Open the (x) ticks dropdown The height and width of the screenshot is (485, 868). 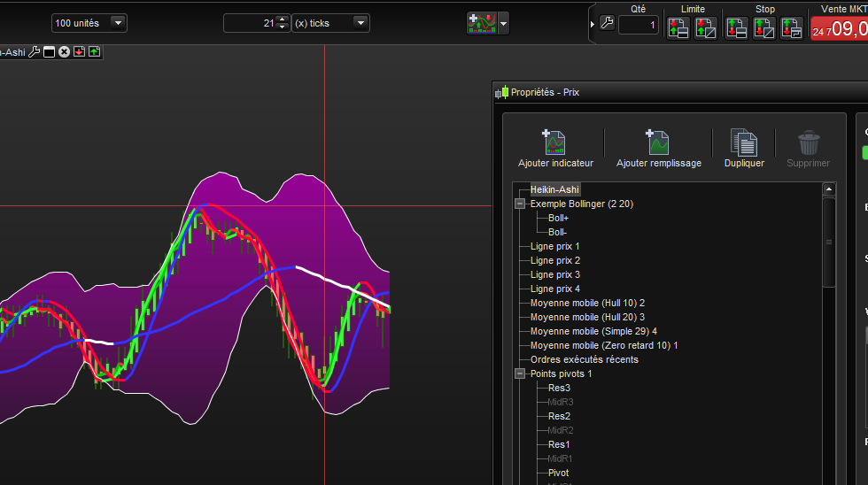coord(331,23)
